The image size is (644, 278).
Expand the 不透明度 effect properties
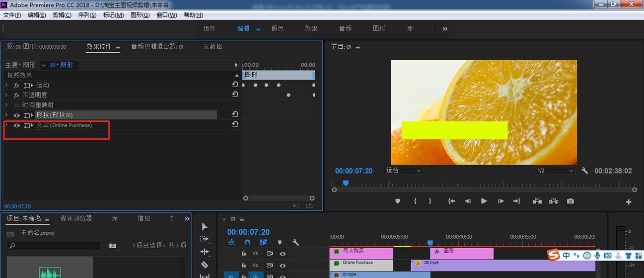[x=6, y=95]
